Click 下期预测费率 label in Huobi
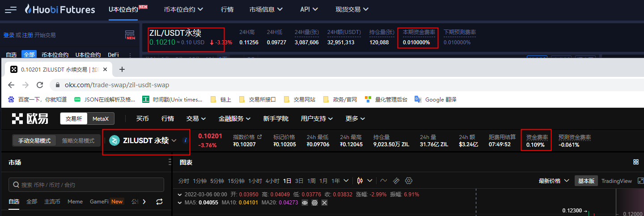 coord(460,32)
